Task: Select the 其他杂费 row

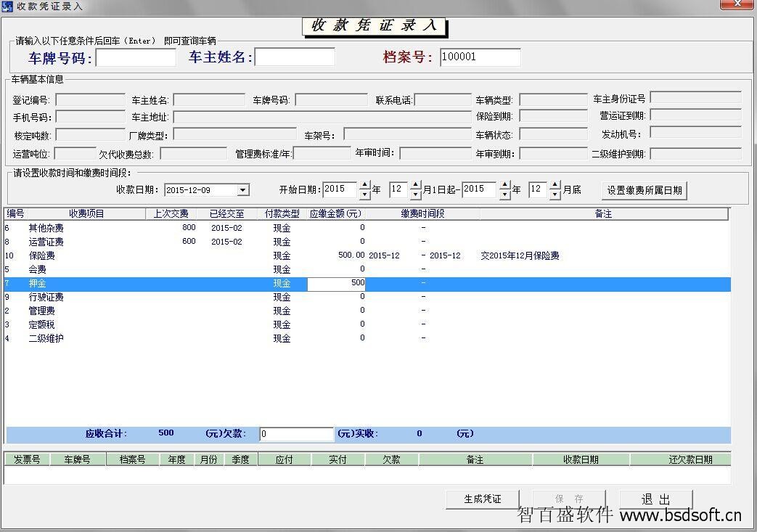Action: tap(367, 228)
